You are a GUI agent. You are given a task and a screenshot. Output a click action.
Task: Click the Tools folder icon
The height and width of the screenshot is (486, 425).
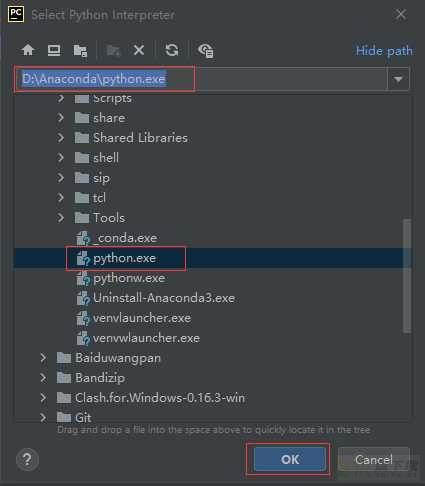click(x=82, y=218)
